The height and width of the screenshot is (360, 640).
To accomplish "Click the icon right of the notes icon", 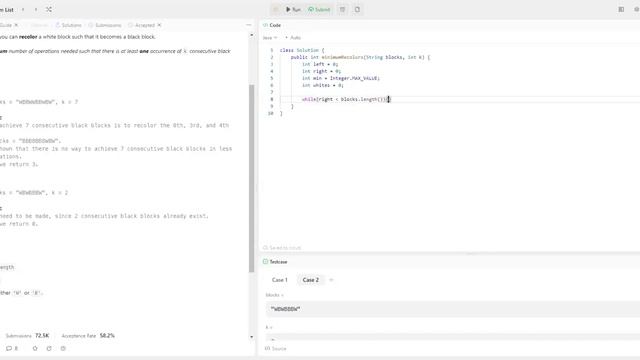I will [x=357, y=9].
